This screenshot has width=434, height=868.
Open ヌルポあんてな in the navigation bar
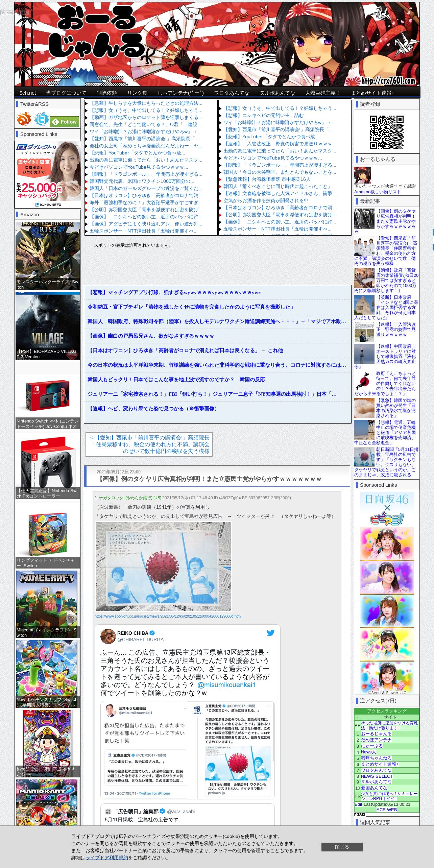point(277,93)
